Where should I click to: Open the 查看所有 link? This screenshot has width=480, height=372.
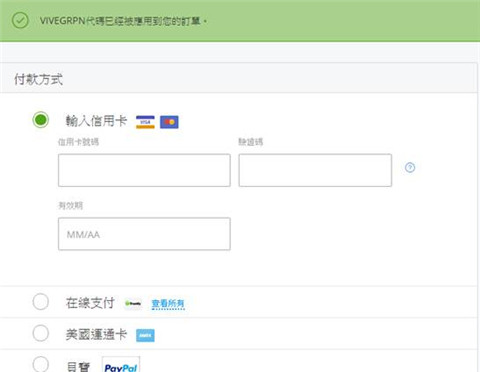[168, 304]
